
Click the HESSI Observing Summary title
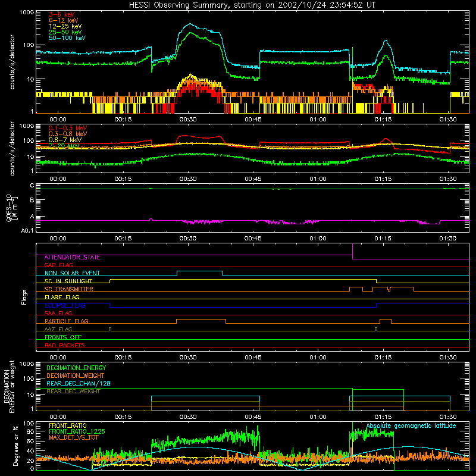point(252,5)
